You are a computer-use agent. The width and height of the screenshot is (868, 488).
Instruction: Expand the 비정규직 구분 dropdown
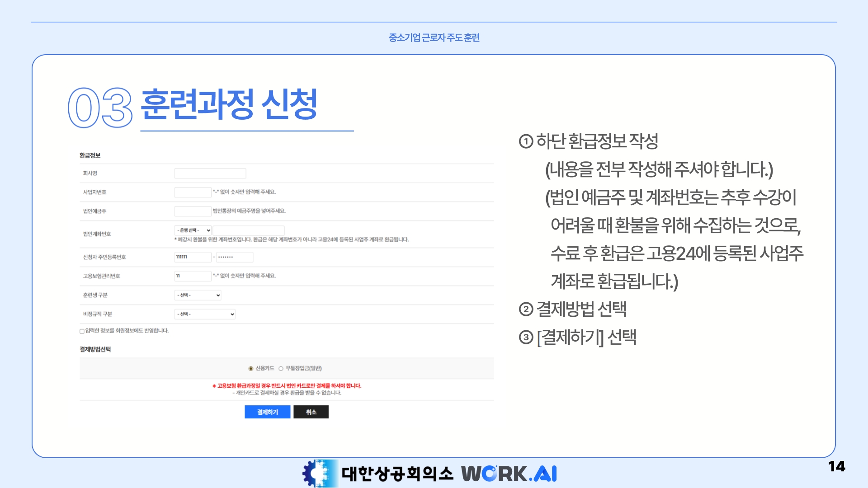coord(205,314)
